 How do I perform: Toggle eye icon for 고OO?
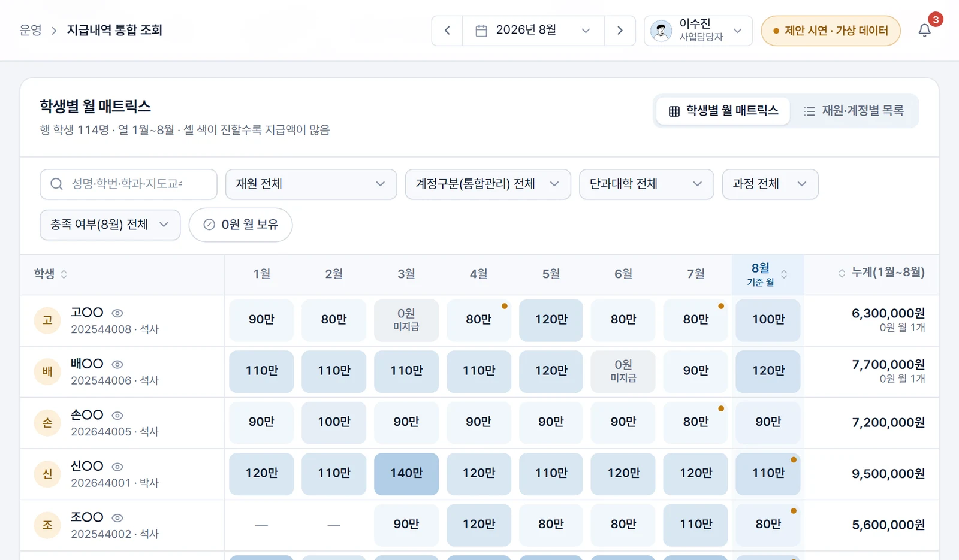pyautogui.click(x=117, y=313)
